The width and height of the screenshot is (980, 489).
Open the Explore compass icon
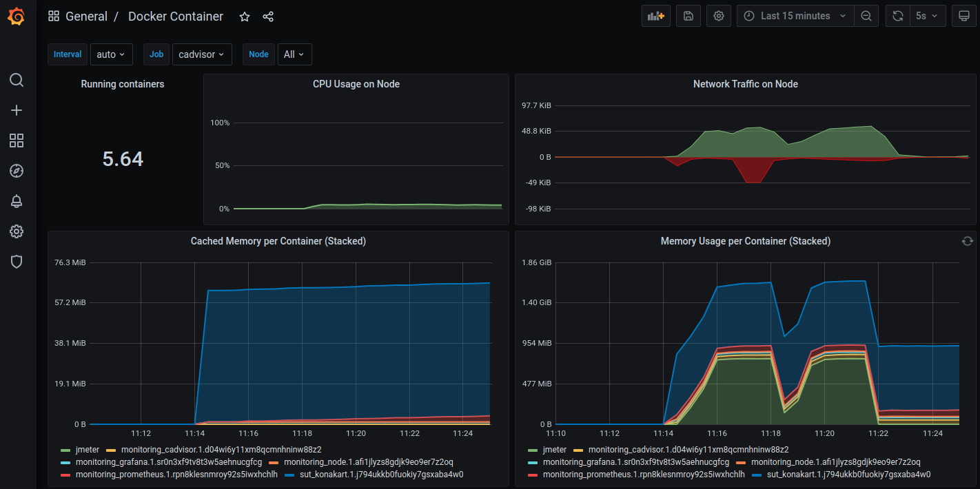tap(17, 171)
